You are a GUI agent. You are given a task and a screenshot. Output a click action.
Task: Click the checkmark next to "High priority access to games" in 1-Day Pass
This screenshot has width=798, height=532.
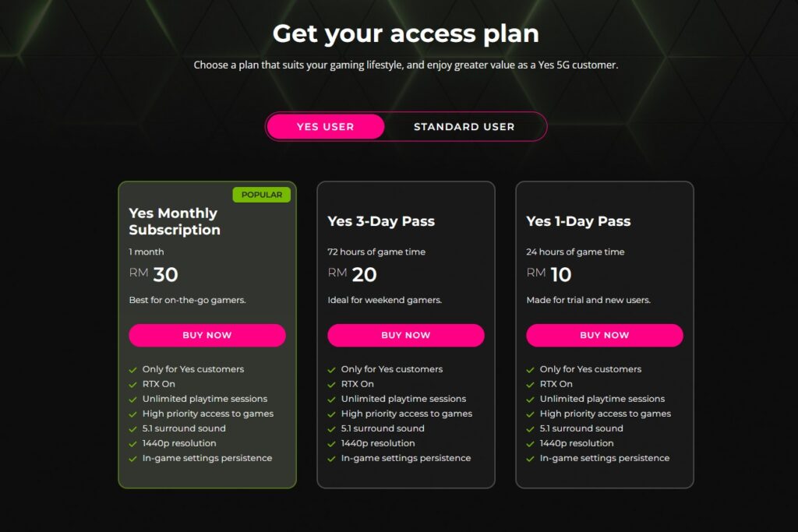coord(532,414)
